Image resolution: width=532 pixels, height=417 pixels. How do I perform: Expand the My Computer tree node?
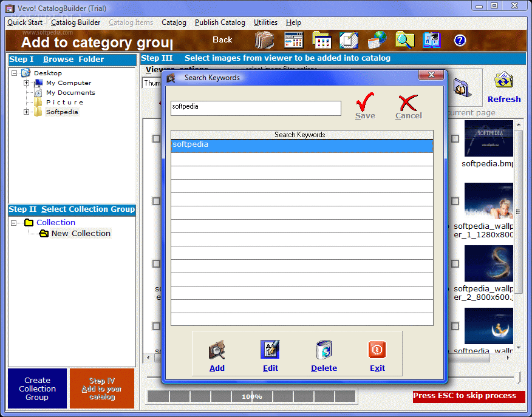[x=27, y=83]
